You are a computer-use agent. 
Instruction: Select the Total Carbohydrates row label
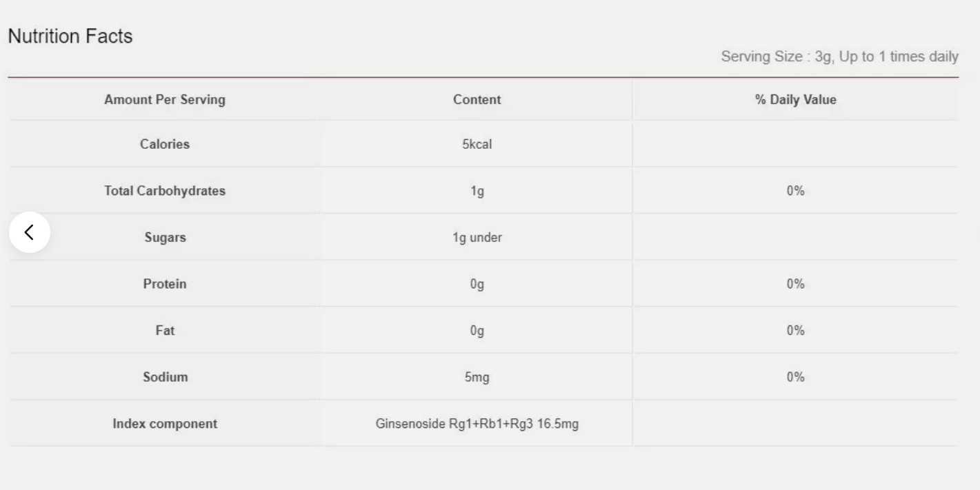(x=165, y=192)
